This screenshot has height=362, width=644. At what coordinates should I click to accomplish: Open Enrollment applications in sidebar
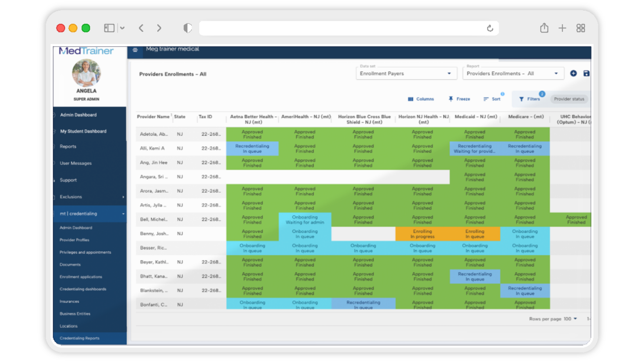81,277
